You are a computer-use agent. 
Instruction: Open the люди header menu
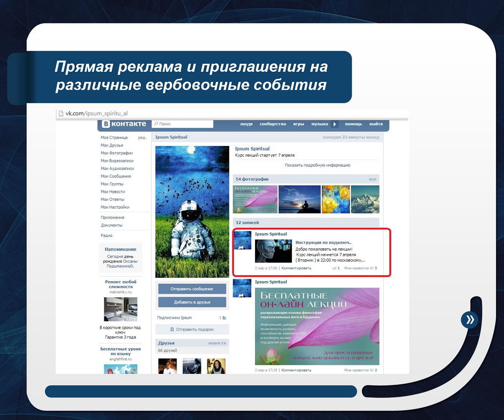246,124
